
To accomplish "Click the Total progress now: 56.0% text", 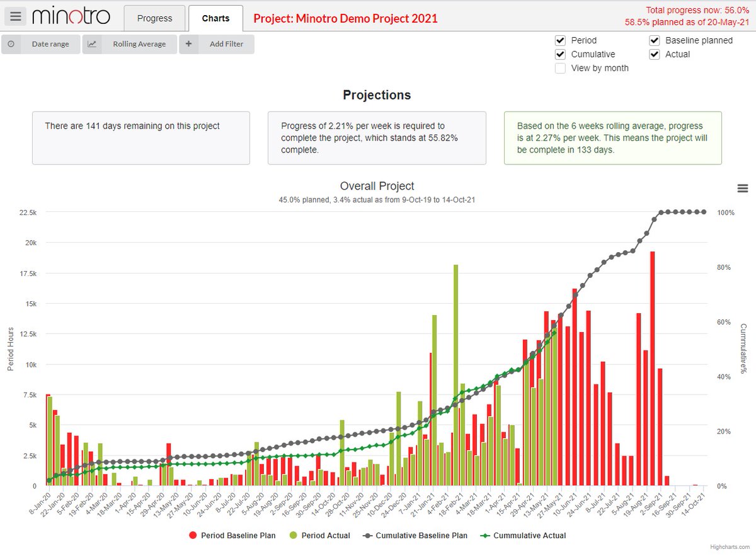I will [697, 10].
